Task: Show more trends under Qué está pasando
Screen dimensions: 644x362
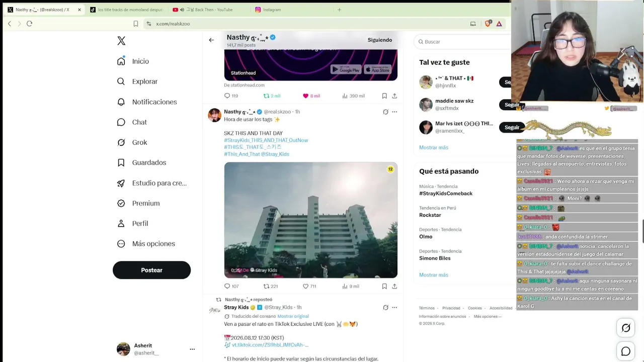Action: pos(434,275)
